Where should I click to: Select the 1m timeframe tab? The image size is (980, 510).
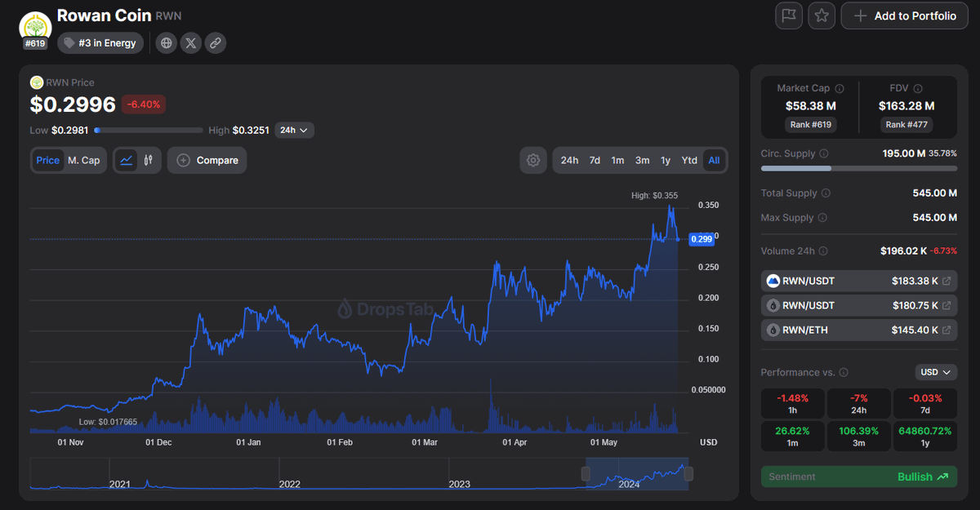click(618, 160)
